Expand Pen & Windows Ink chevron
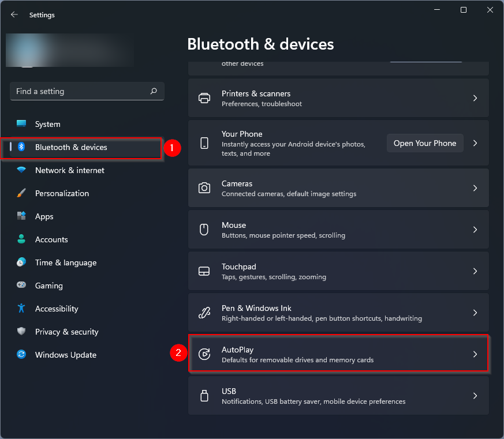Screen dimensions: 504x439 click(475, 313)
